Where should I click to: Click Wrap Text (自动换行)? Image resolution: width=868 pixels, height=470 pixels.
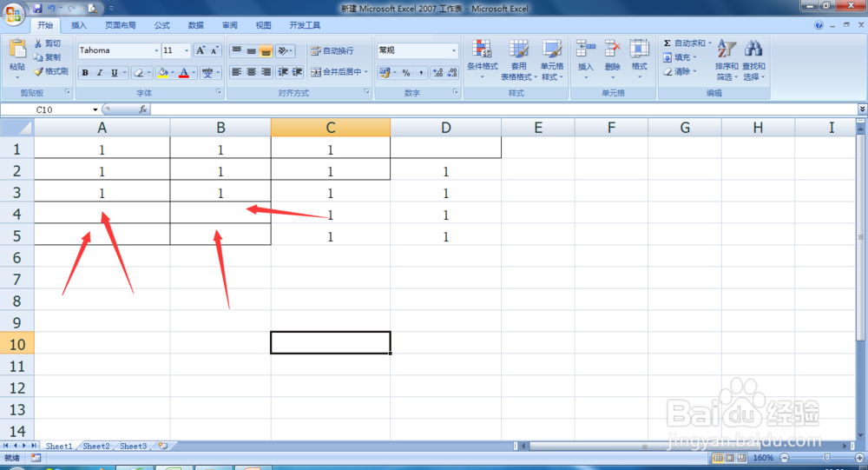(332, 51)
